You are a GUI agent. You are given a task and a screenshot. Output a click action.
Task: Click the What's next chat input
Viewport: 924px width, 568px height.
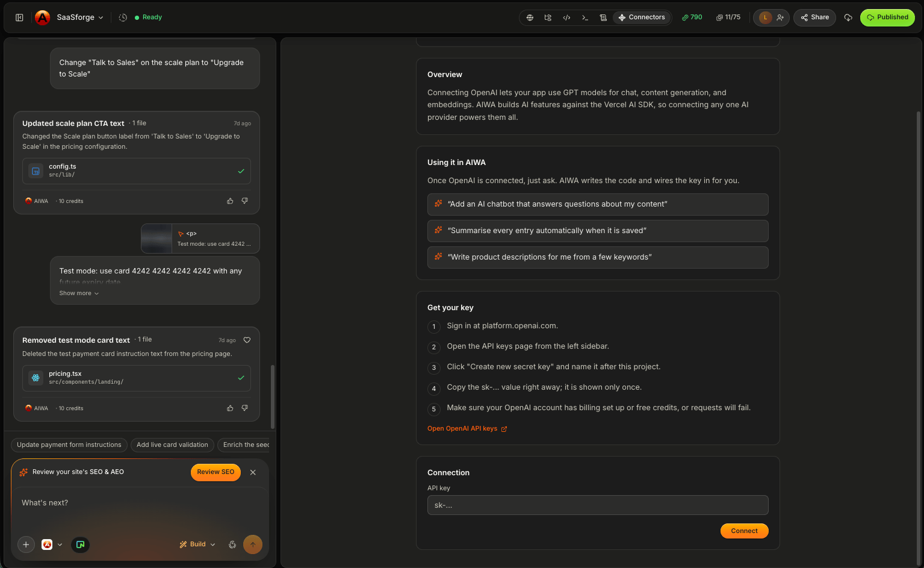point(138,503)
